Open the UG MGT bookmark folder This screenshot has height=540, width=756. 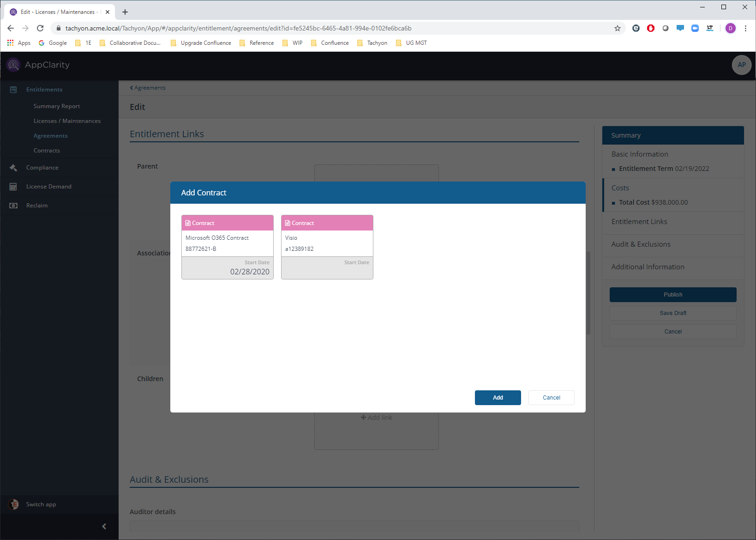coord(411,43)
